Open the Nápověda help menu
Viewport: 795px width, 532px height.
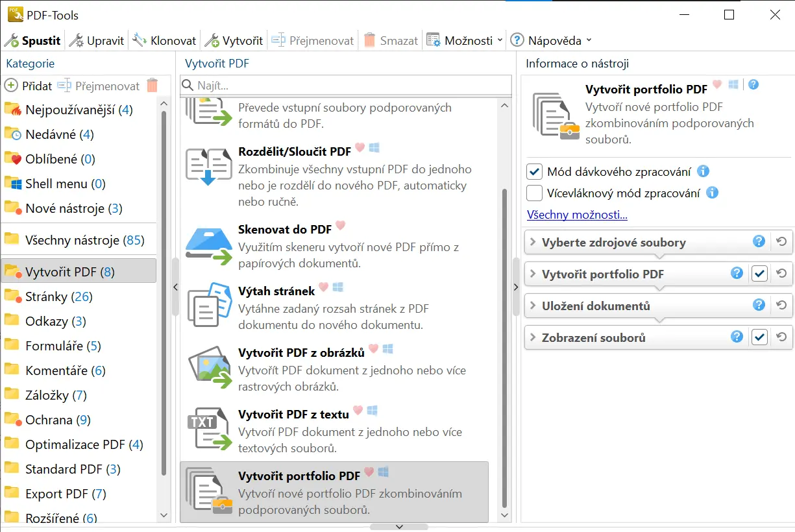(551, 40)
